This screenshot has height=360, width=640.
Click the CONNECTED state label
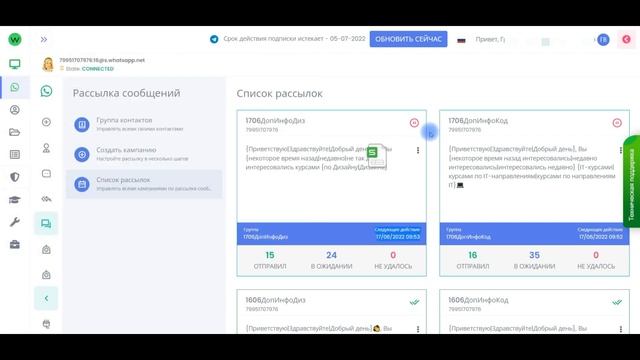(x=98, y=69)
